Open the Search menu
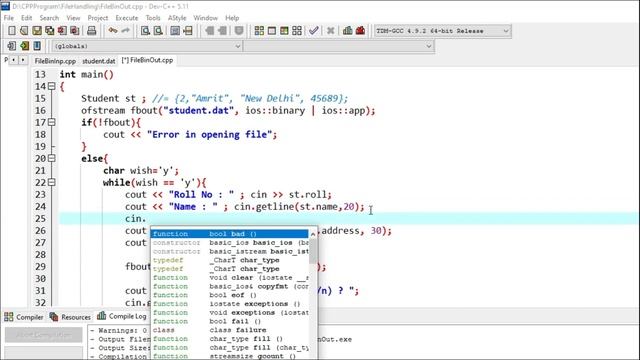 click(49, 18)
